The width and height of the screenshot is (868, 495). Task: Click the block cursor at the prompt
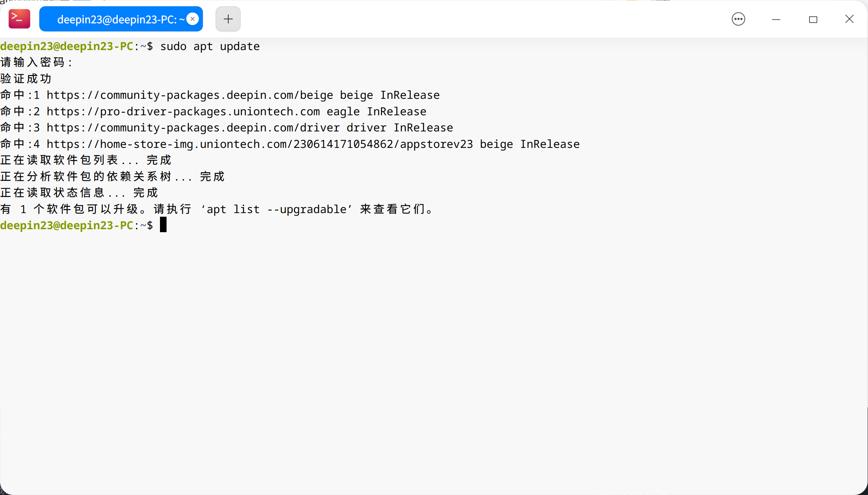(163, 225)
